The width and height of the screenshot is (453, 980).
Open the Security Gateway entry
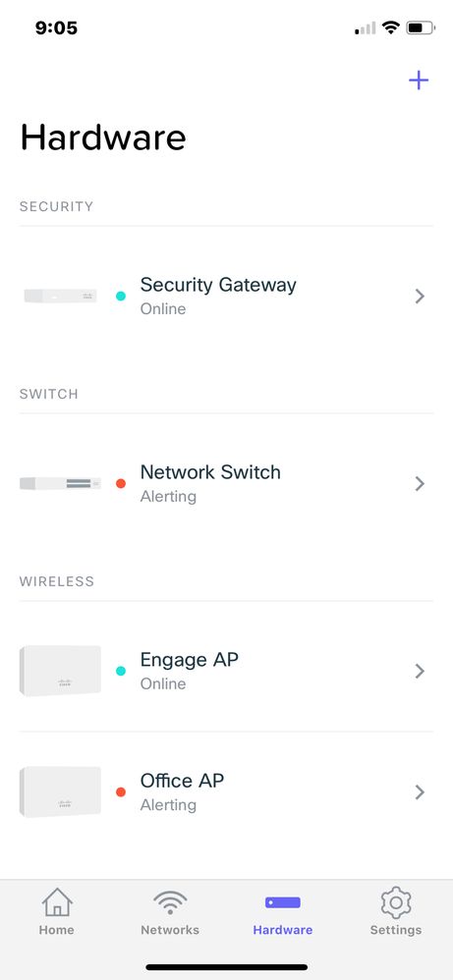point(226,296)
